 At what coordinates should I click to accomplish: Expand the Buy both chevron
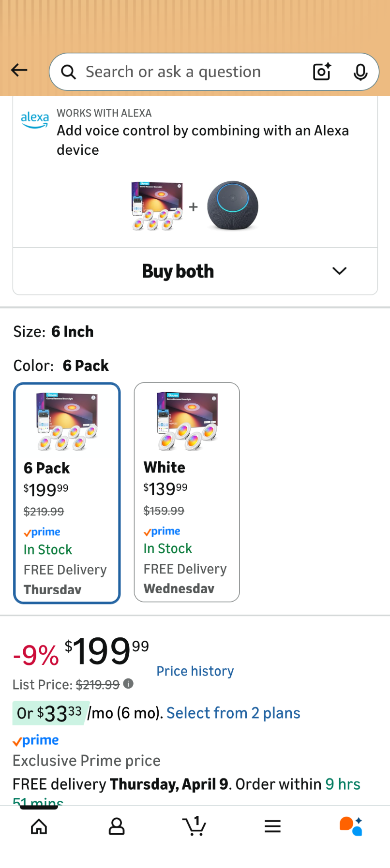point(340,271)
